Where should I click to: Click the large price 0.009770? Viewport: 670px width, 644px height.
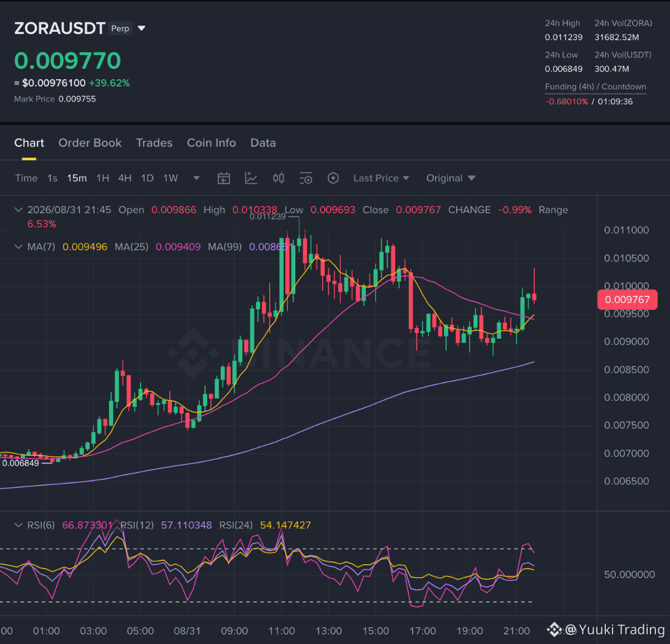click(68, 60)
